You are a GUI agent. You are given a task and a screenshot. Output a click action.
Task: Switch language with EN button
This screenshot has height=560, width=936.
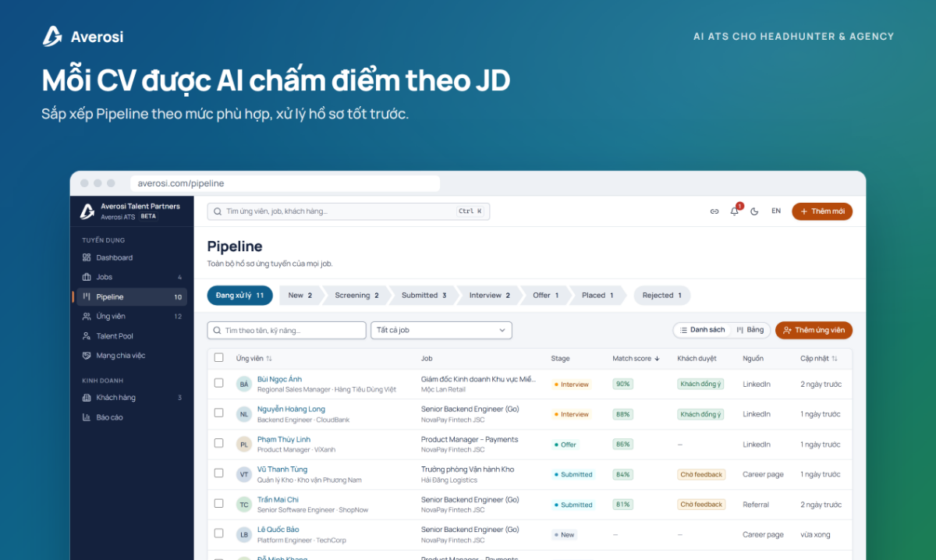(776, 211)
